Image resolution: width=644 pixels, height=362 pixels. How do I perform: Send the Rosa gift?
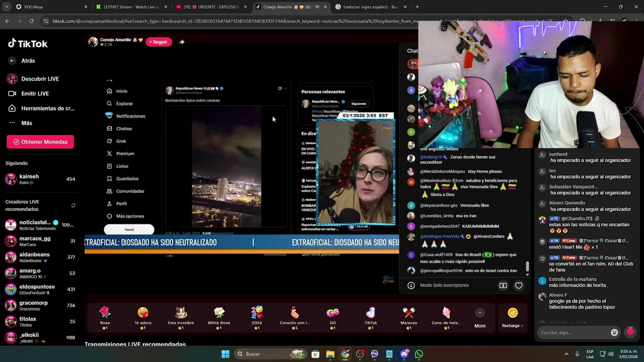[x=105, y=318]
